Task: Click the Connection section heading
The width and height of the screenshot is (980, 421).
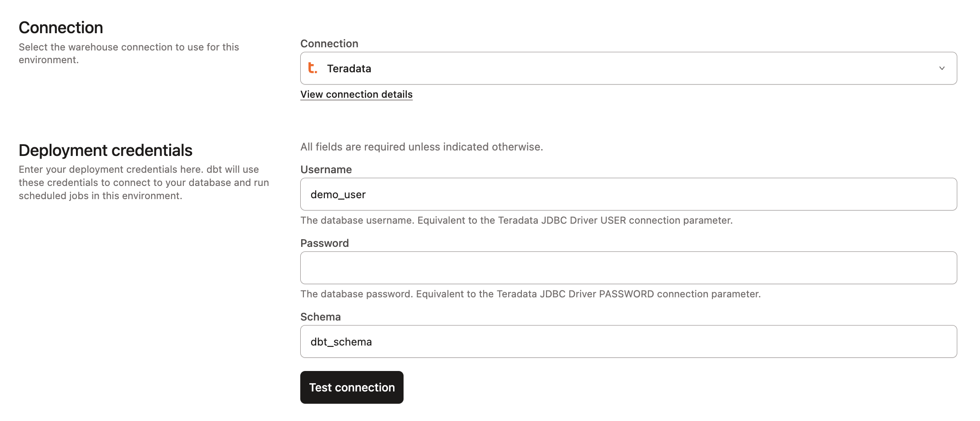Action: point(60,27)
